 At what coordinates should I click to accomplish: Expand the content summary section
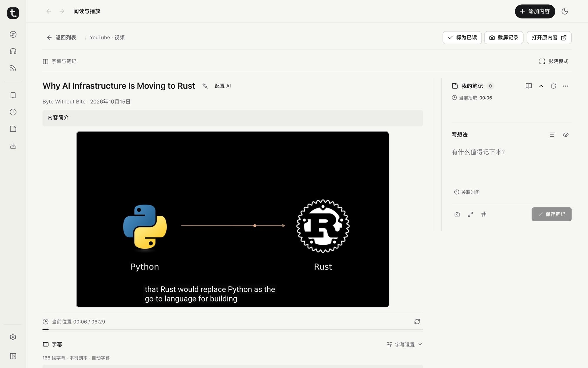click(233, 118)
